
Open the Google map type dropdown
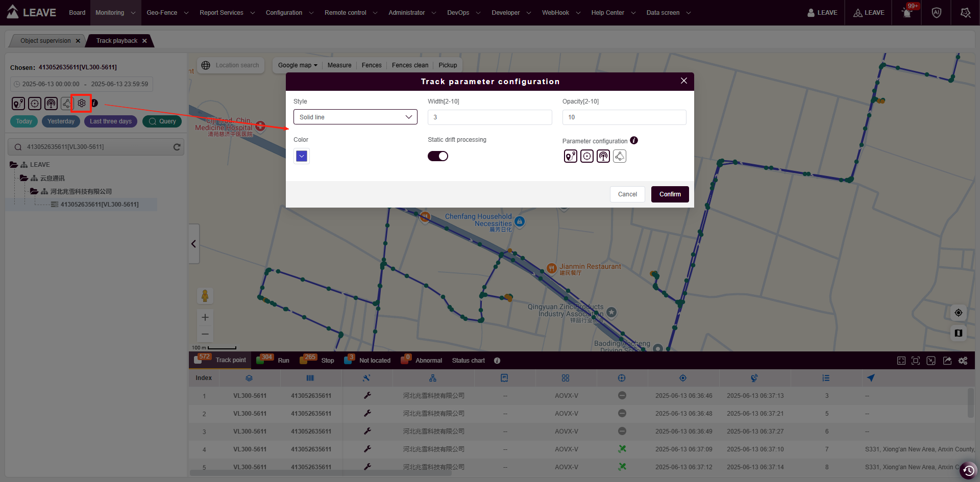(x=298, y=65)
